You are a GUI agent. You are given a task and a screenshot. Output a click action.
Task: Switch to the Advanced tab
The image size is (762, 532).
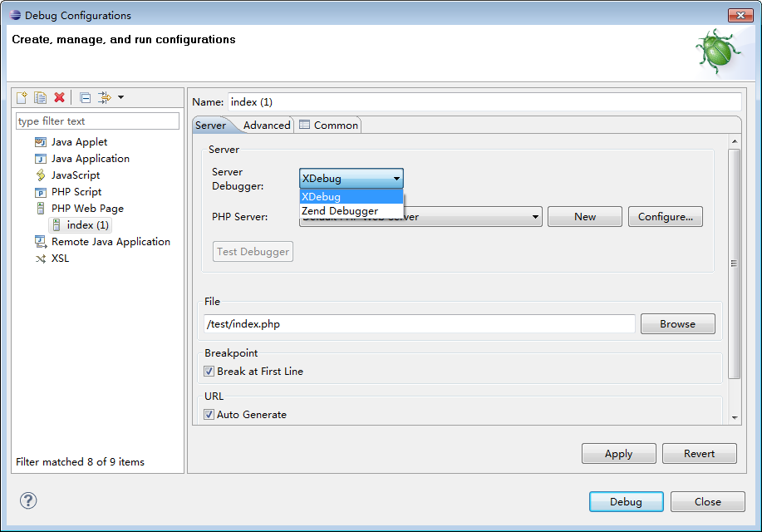coord(267,126)
